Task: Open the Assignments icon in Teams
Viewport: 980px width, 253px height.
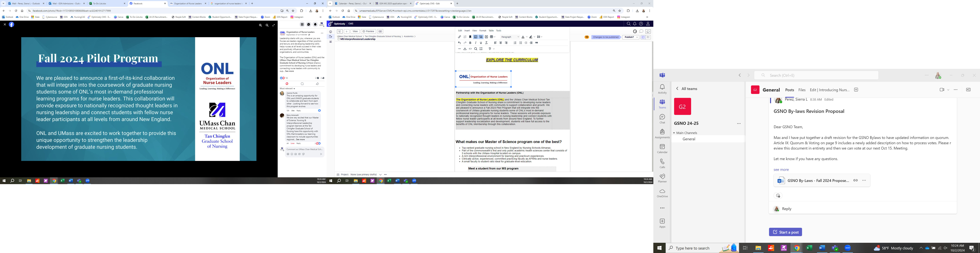Action: (662, 134)
